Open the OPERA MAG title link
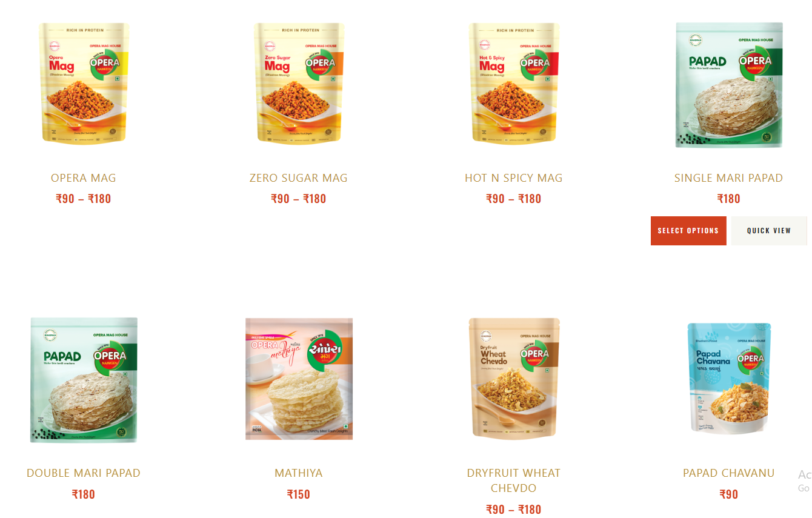Image resolution: width=812 pixels, height=518 pixels. (x=84, y=178)
